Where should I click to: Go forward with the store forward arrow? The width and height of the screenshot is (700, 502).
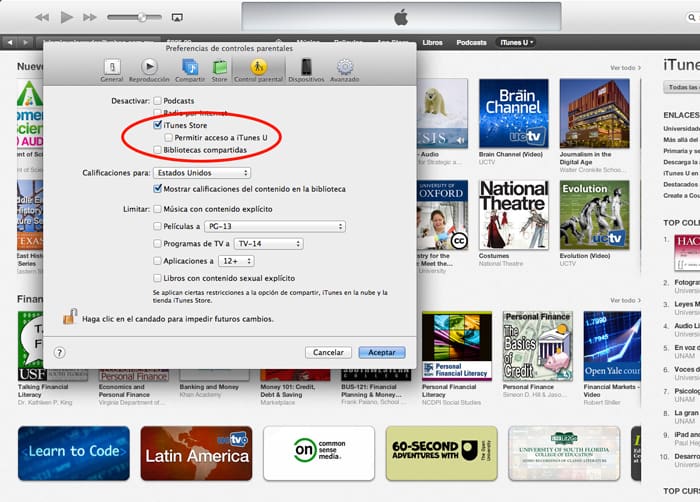point(25,42)
